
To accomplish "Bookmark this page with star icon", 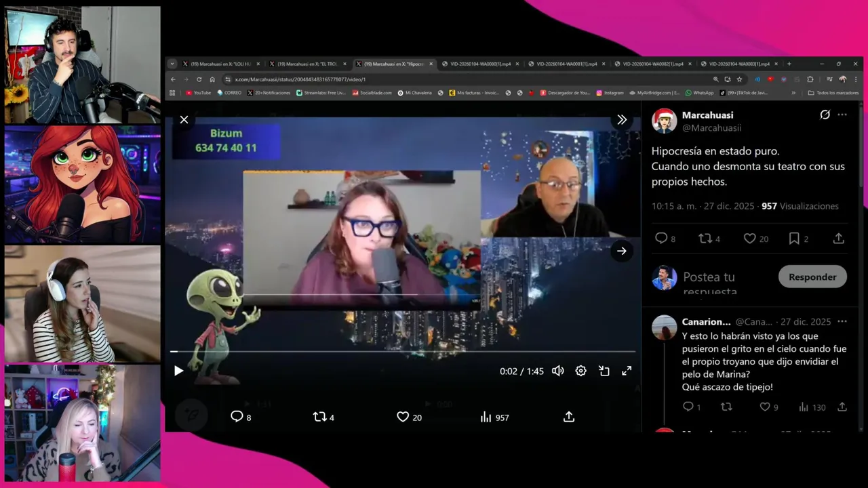I will (x=739, y=79).
